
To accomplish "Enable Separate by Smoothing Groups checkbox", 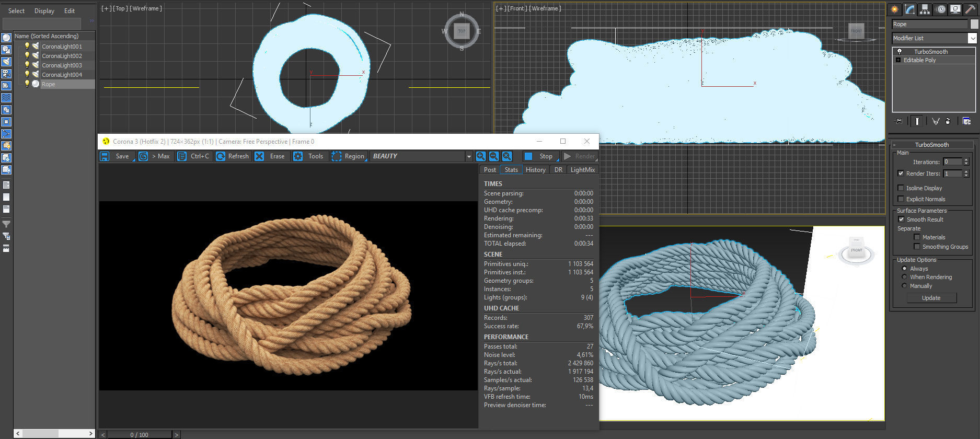I will [917, 246].
